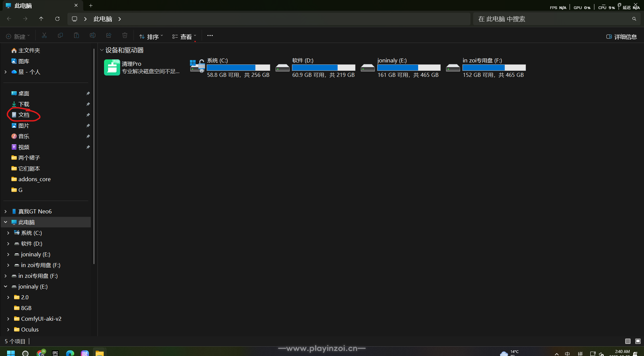Viewport: 644px width, 356px height.
Task: Switch to large thumbnails view icon
Action: pos(638,341)
